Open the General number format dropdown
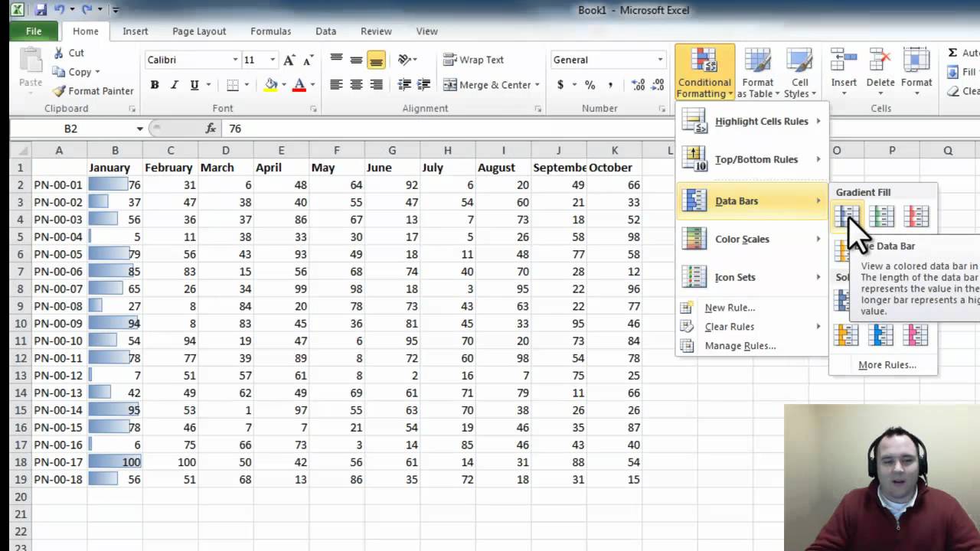The image size is (980, 551). click(x=660, y=60)
